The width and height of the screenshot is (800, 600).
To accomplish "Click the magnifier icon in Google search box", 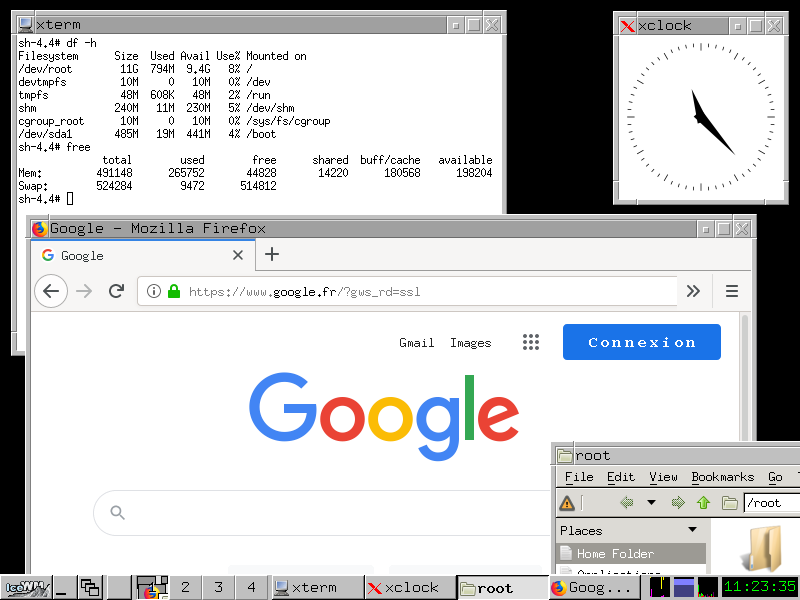I will [117, 512].
